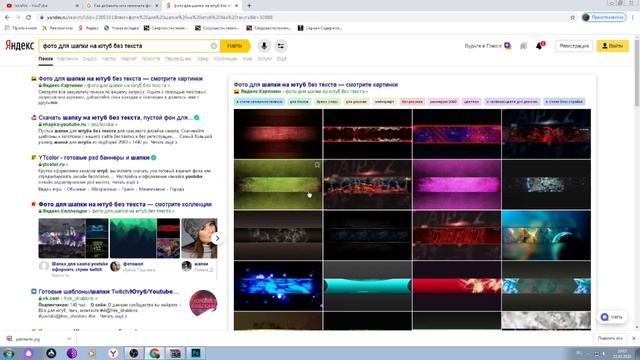Open the dark red textured banner thumbnail
Screen dimensions: 640x360
click(x=278, y=134)
